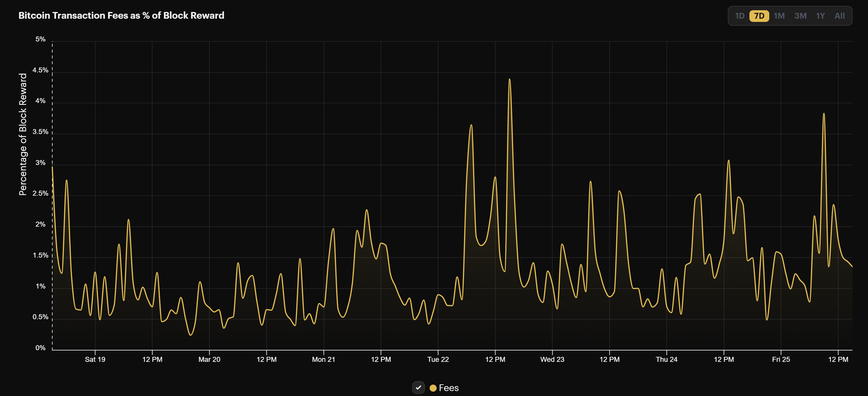The image size is (868, 396).
Task: Switch to the 3M range
Action: coord(801,15)
